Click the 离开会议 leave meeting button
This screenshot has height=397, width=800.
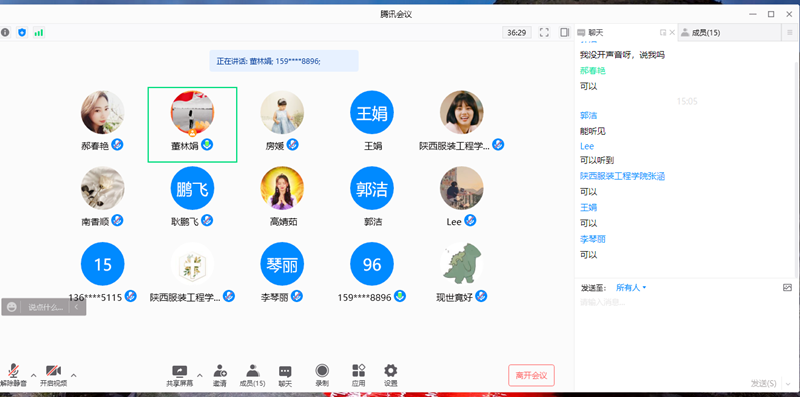click(531, 376)
